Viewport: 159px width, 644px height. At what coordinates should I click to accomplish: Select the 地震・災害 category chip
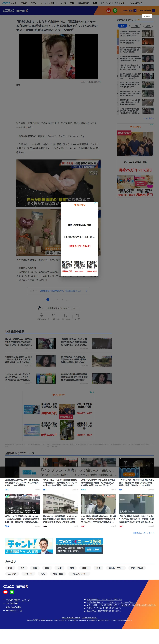pyautogui.click(x=58, y=574)
